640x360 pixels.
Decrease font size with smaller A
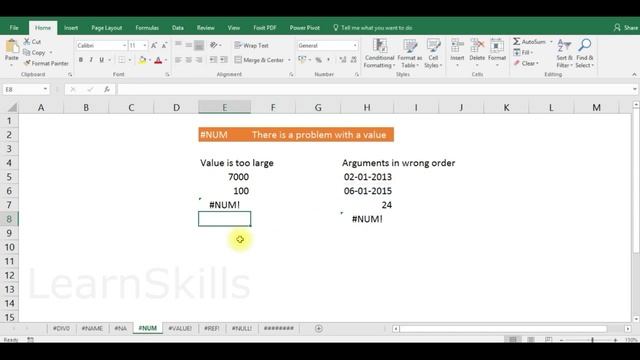point(164,45)
